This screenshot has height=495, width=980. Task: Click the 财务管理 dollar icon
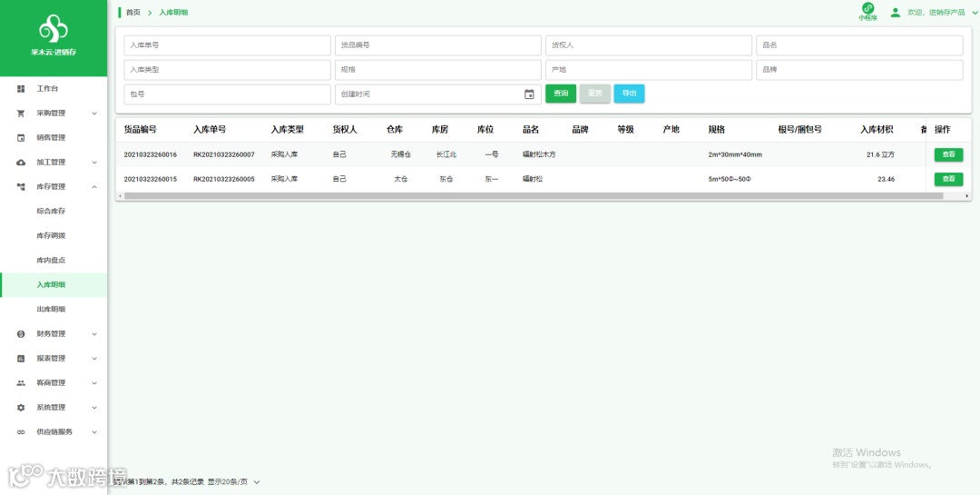tap(21, 334)
